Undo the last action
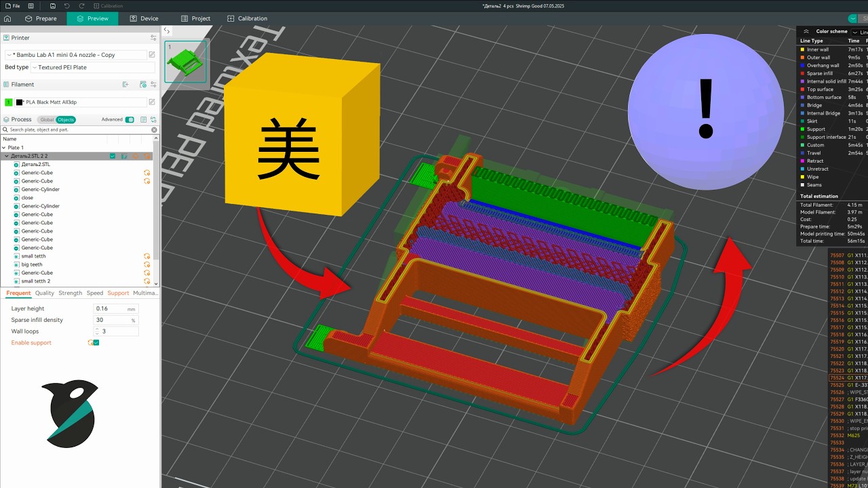 click(x=66, y=6)
